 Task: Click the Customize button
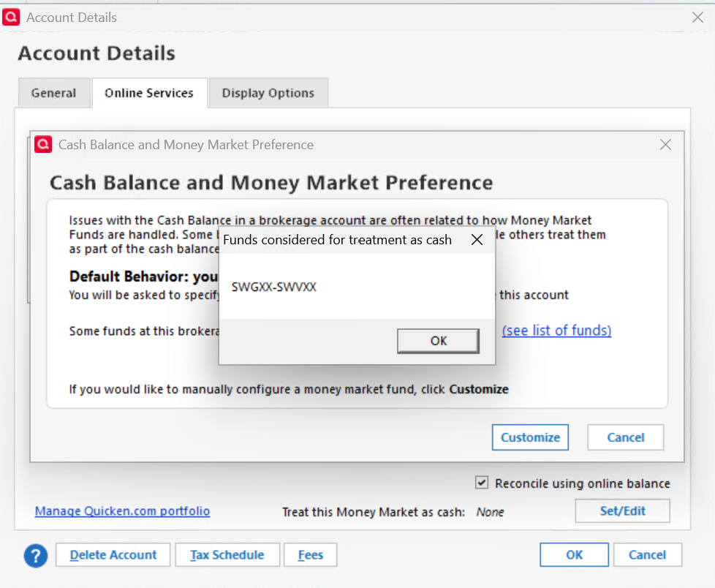[530, 437]
